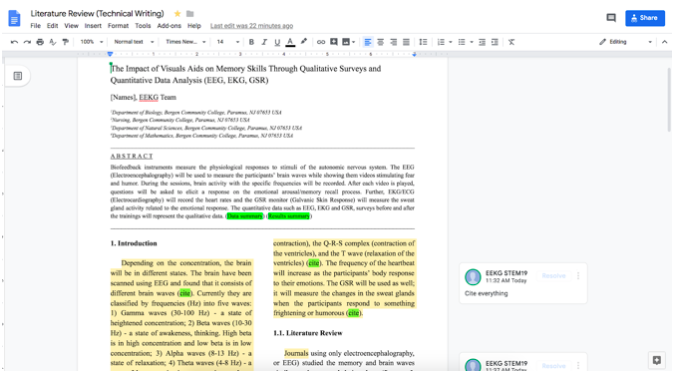Show the document outline icon

tap(18, 76)
